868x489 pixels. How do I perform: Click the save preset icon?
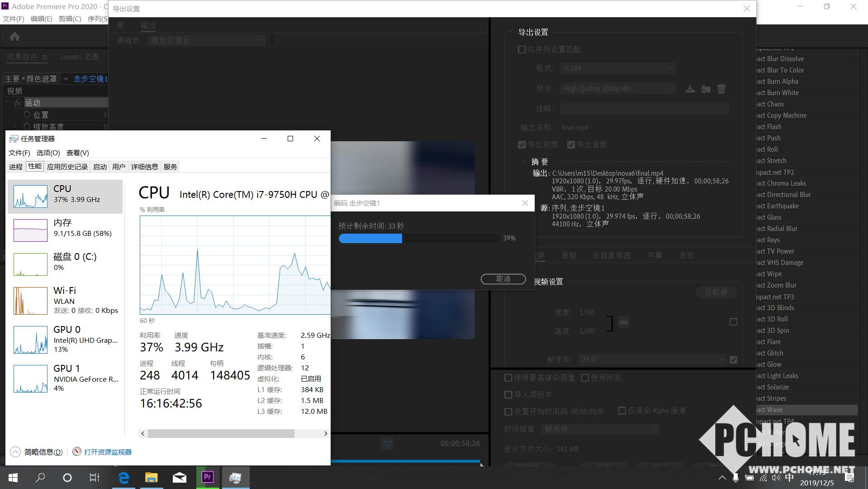click(690, 89)
